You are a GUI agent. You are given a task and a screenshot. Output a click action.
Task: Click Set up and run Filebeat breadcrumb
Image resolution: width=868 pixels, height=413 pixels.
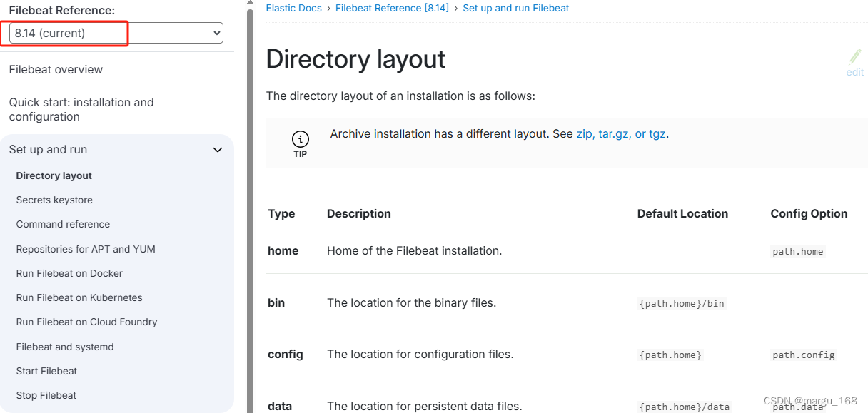[516, 8]
